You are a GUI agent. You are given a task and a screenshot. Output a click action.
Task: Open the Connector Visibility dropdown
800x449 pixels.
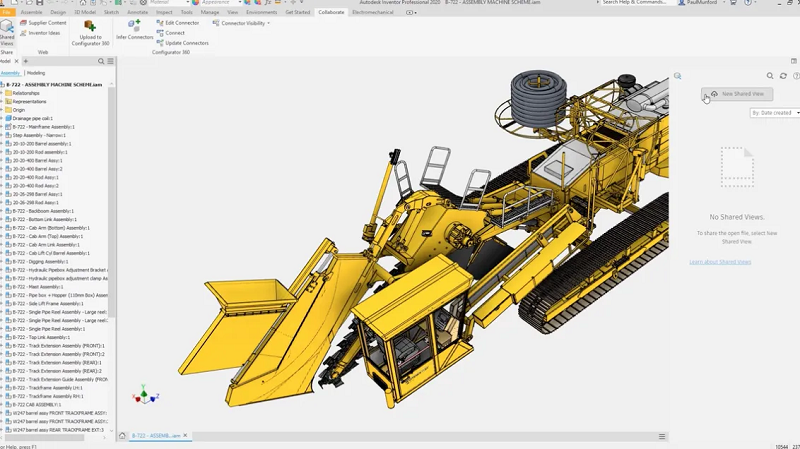coord(242,23)
